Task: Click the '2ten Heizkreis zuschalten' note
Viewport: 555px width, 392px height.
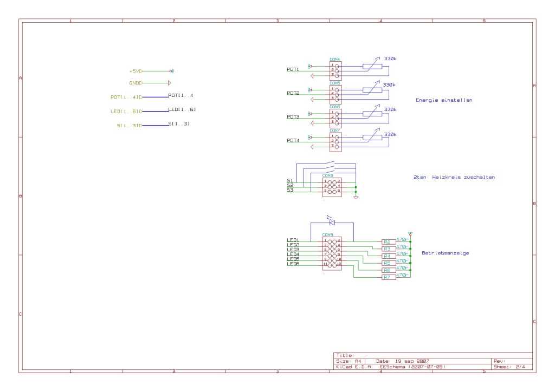Action: click(x=454, y=177)
